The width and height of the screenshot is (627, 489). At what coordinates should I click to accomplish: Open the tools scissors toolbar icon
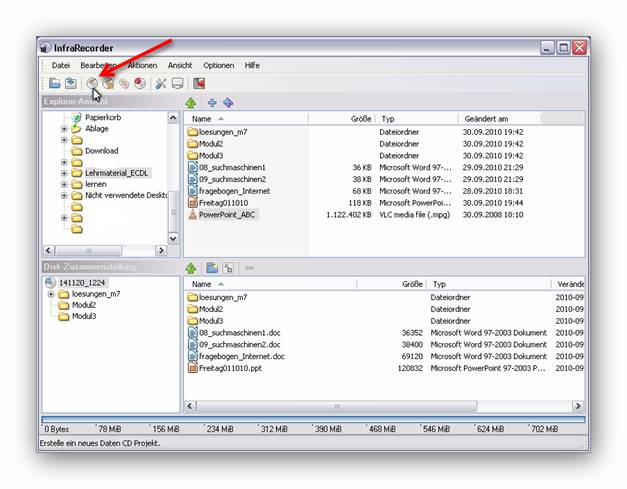161,83
